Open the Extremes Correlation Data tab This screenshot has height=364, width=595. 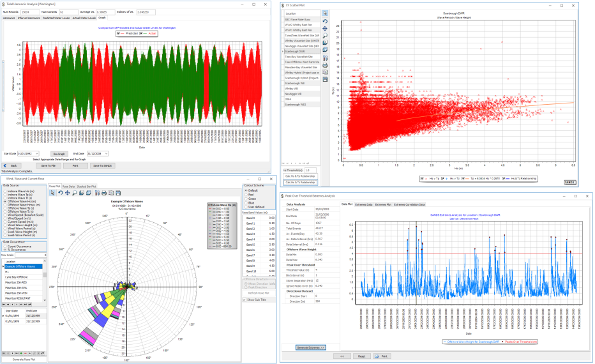[411, 204]
